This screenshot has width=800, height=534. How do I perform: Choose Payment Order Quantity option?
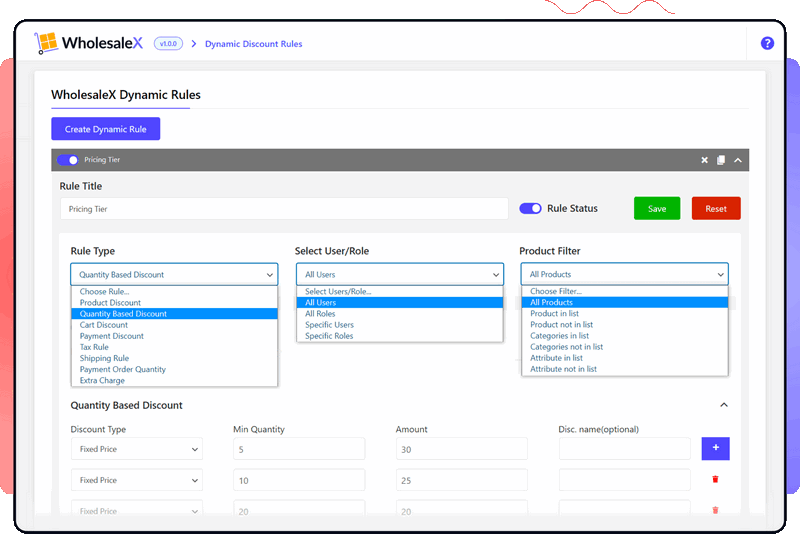[x=174, y=369]
